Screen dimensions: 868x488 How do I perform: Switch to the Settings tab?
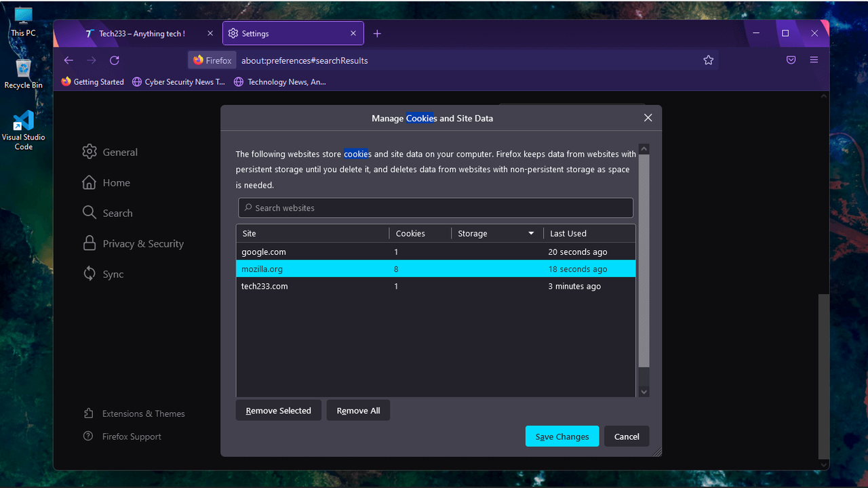click(x=293, y=33)
